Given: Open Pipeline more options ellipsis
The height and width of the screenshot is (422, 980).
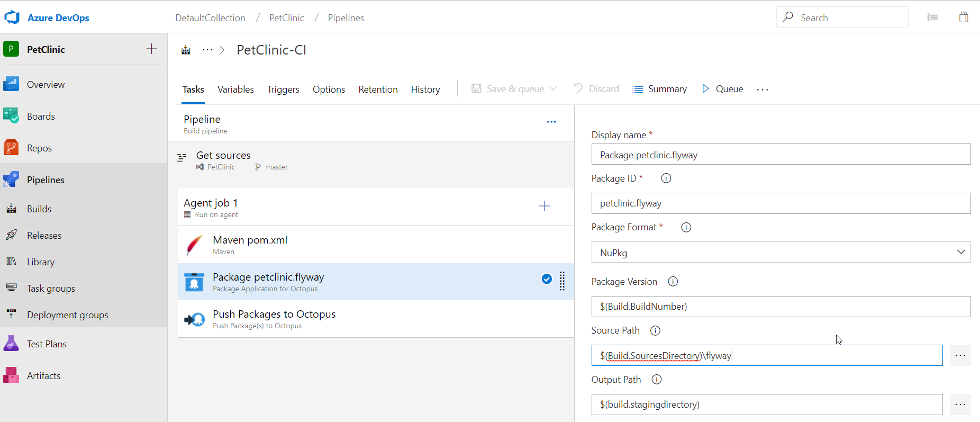Looking at the screenshot, I should click(x=551, y=122).
